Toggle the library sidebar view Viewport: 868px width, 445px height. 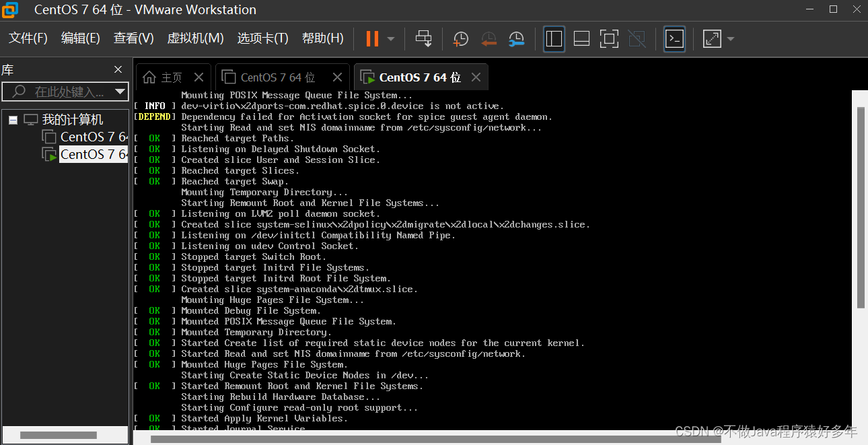(x=554, y=38)
